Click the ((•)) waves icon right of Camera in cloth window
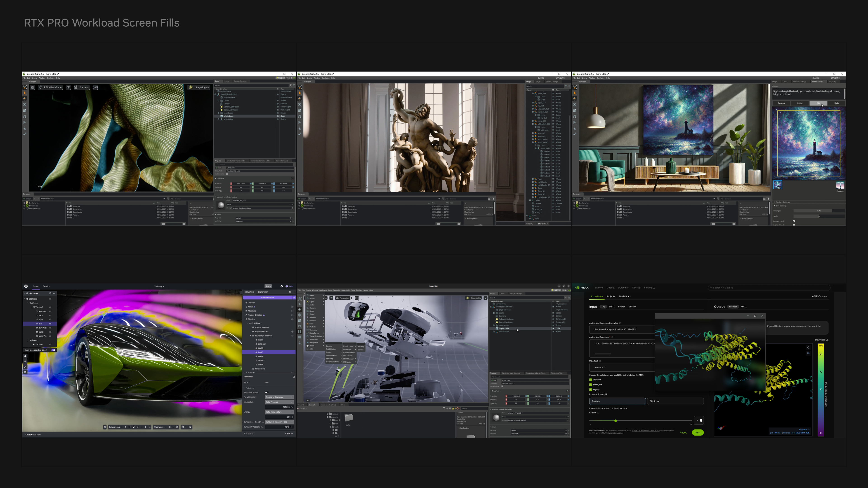 coord(95,87)
